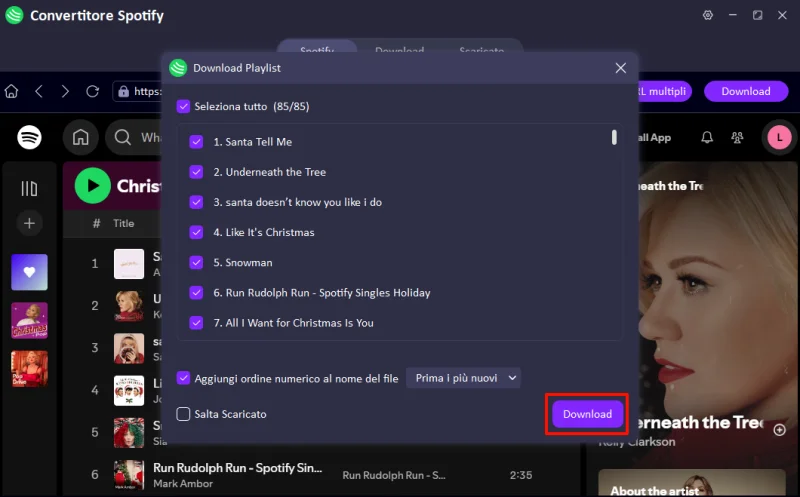Click the green logo in Download Playlist dialog
The width and height of the screenshot is (800, 497).
click(x=178, y=68)
